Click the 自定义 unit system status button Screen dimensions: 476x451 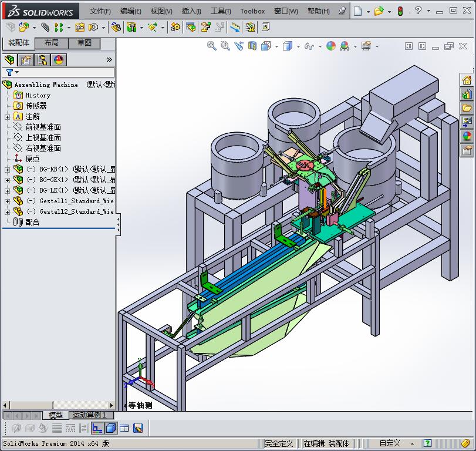[390, 443]
